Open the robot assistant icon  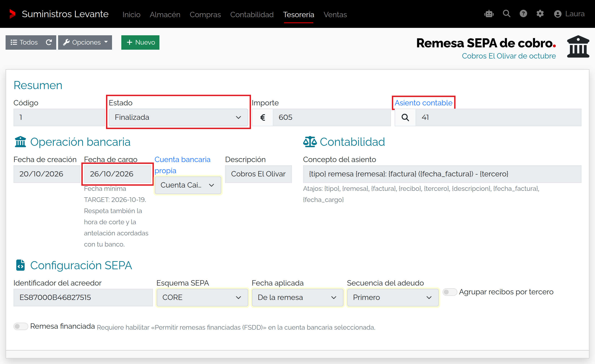[489, 14]
